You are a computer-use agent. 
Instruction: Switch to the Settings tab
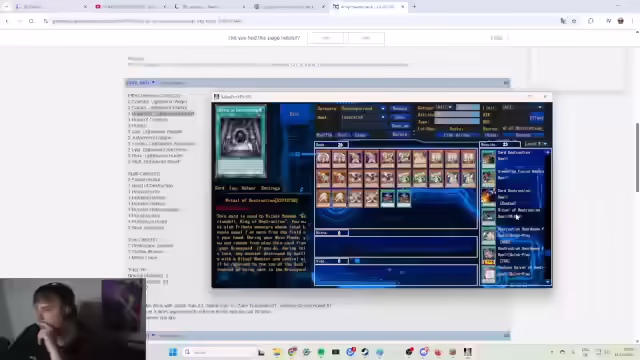[271, 188]
